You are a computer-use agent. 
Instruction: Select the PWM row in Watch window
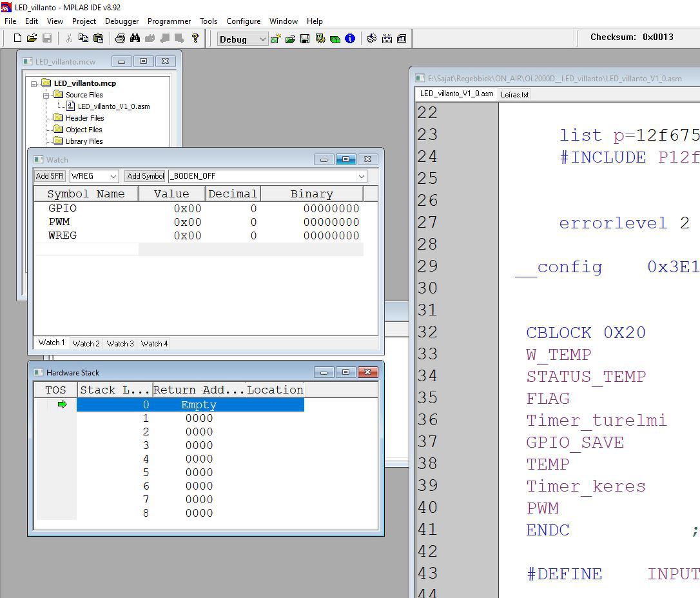59,222
